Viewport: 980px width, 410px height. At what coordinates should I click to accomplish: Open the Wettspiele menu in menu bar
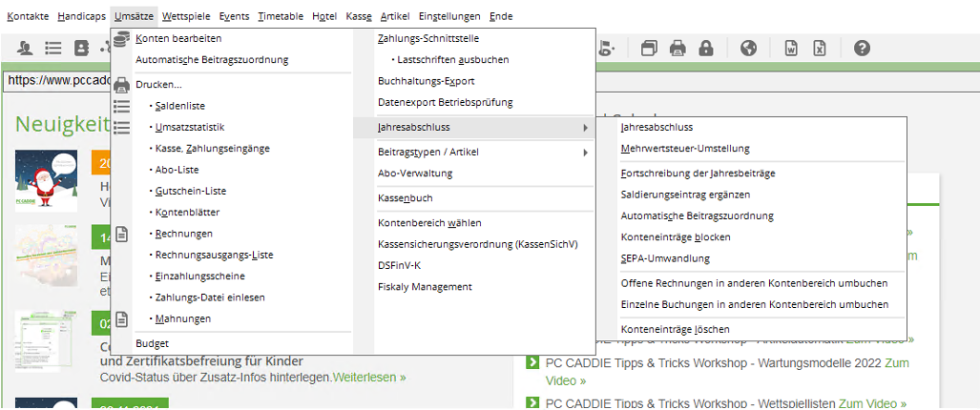tap(186, 16)
